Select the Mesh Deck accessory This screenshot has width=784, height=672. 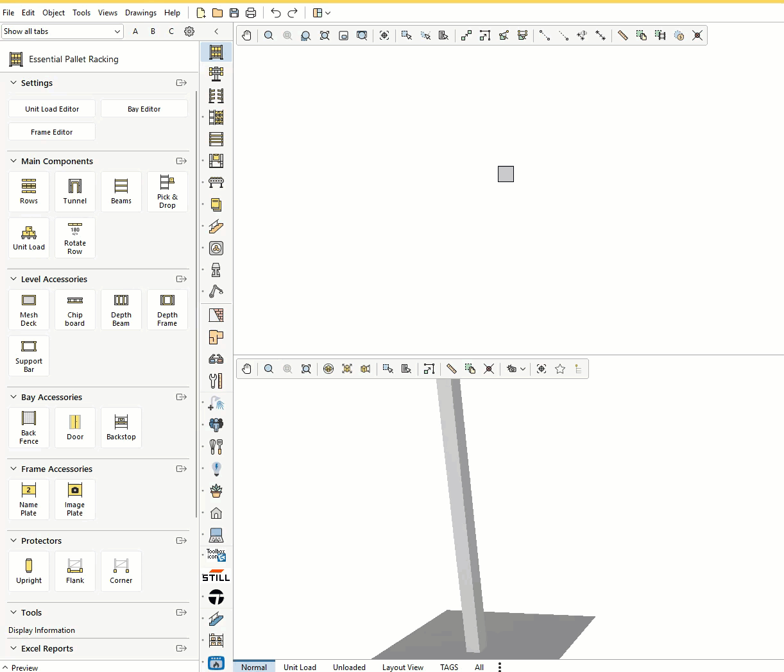[x=29, y=310]
